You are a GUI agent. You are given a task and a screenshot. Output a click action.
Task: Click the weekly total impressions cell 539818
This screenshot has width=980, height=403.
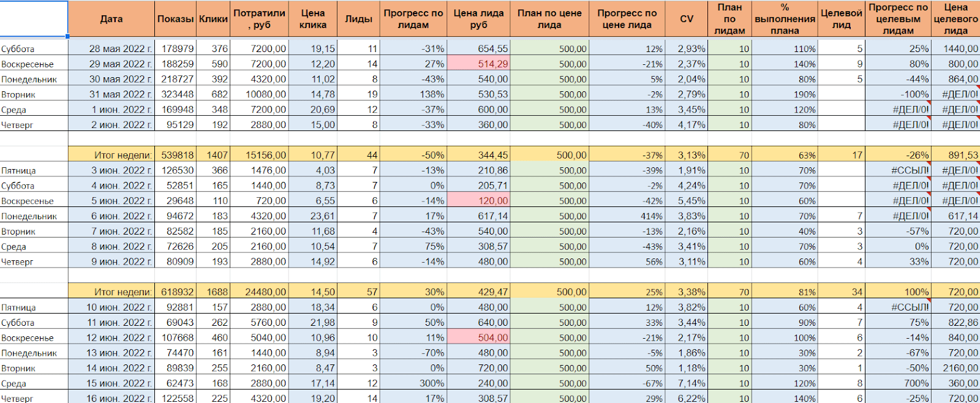tap(176, 156)
